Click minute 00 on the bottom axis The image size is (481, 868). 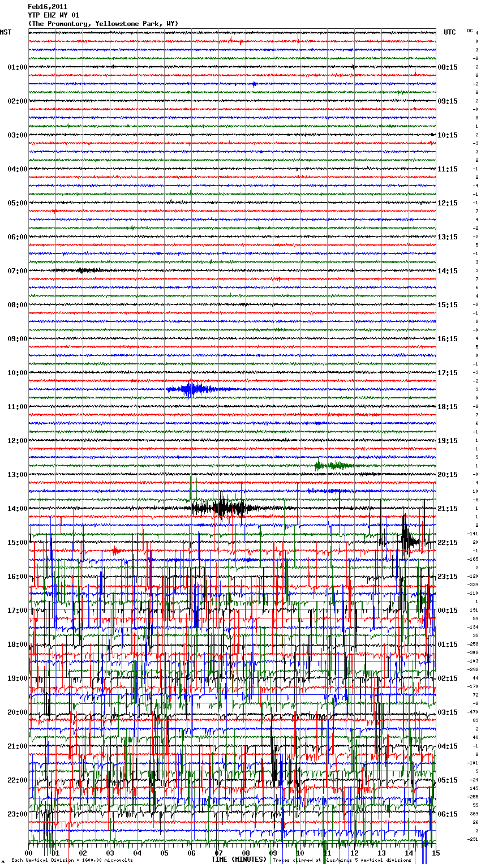29,853
